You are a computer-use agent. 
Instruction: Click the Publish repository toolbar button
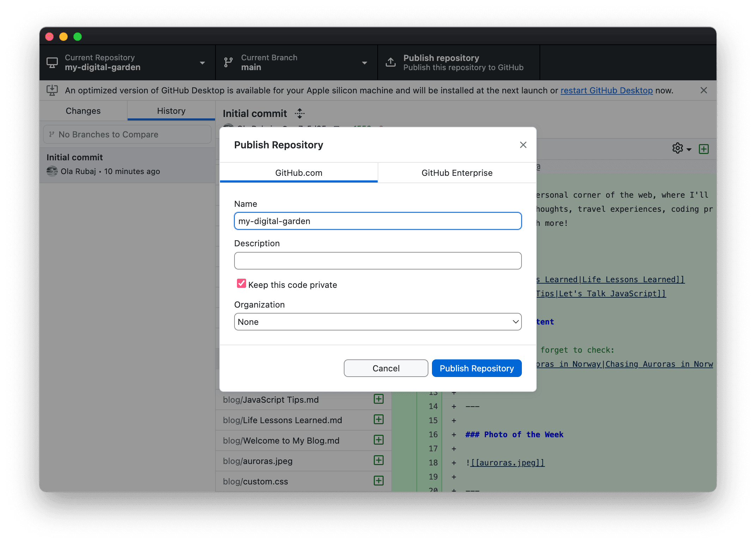(x=459, y=63)
